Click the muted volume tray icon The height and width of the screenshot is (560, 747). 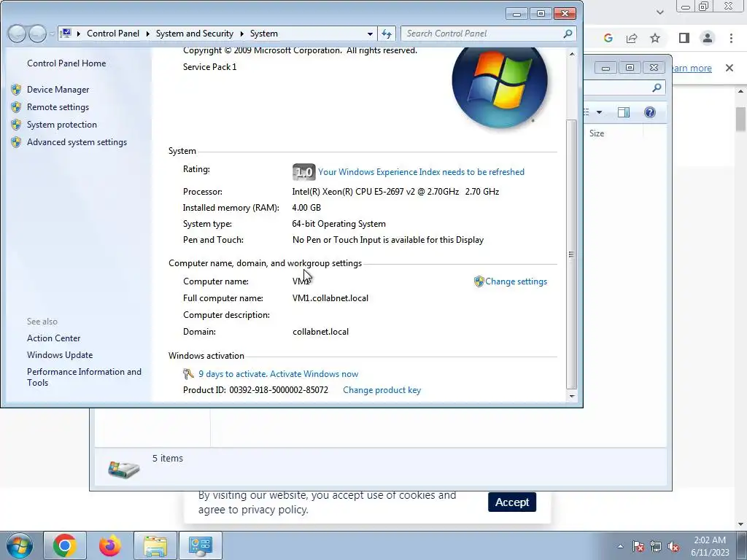tap(673, 546)
